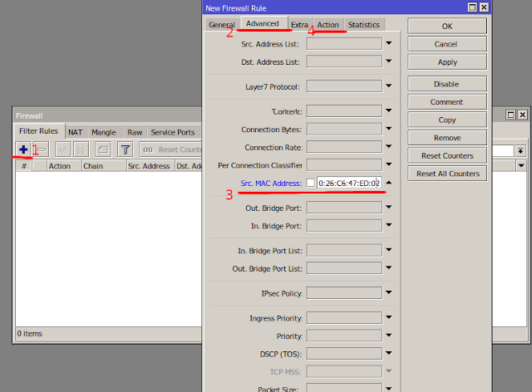
Task: Select the Filter Rules tab
Action: click(39, 131)
